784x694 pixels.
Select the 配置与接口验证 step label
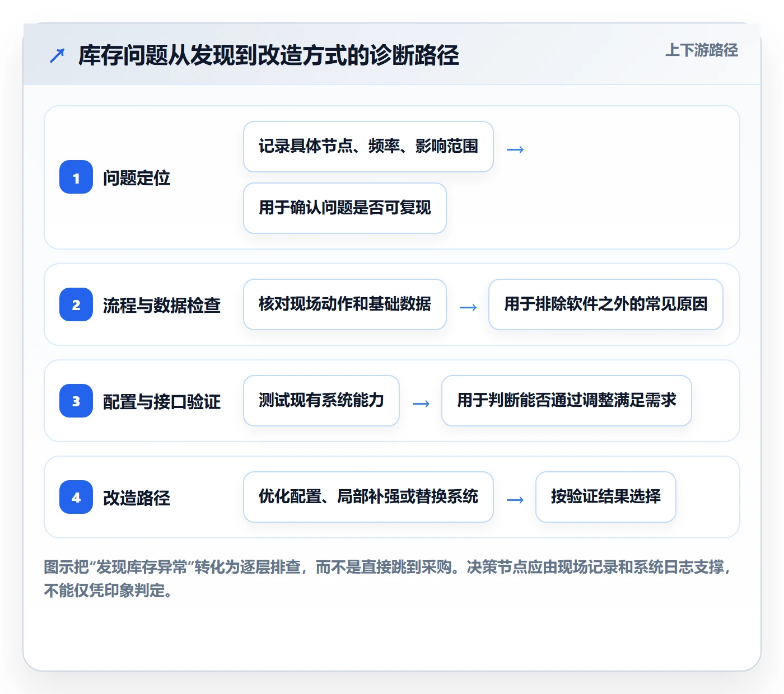(162, 402)
